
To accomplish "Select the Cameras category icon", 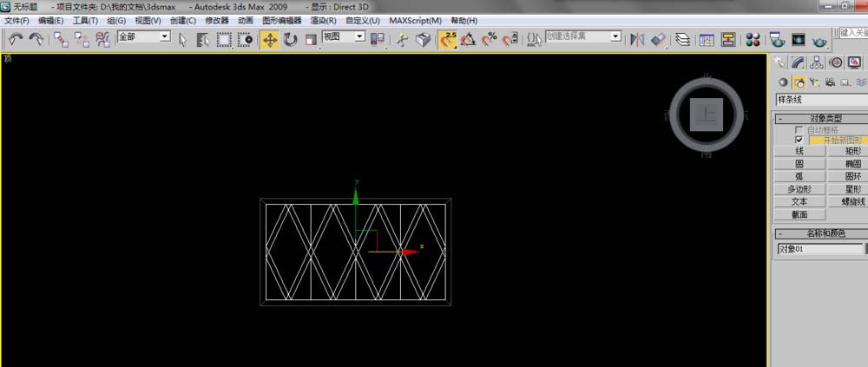I will [830, 82].
